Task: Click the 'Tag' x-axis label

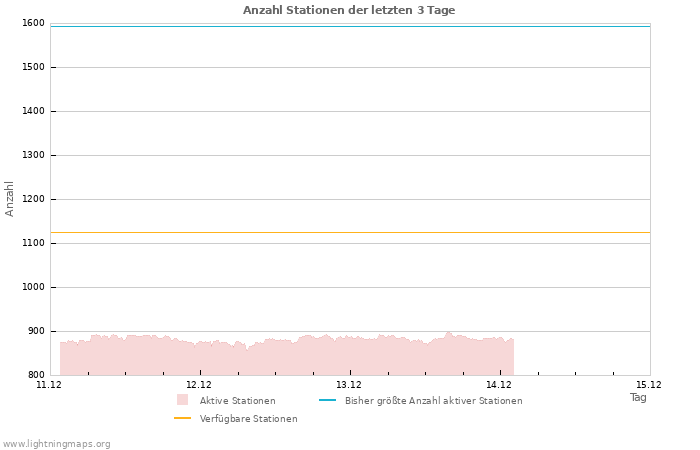Action: (638, 397)
